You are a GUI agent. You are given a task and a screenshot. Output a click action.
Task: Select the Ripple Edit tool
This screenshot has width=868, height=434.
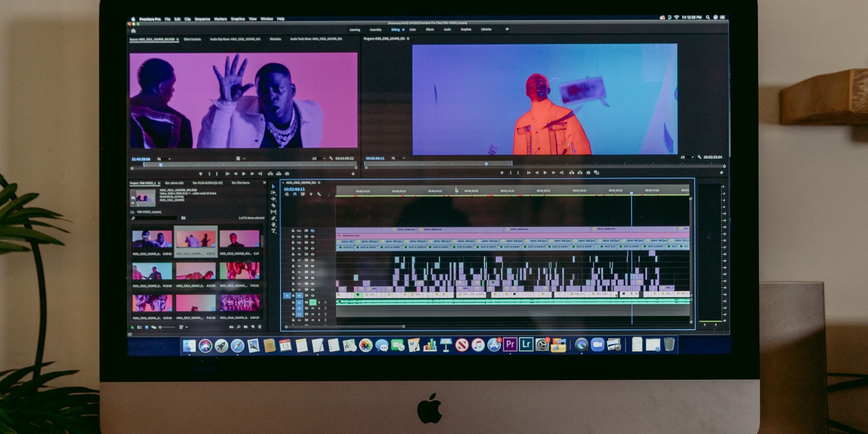(x=273, y=199)
